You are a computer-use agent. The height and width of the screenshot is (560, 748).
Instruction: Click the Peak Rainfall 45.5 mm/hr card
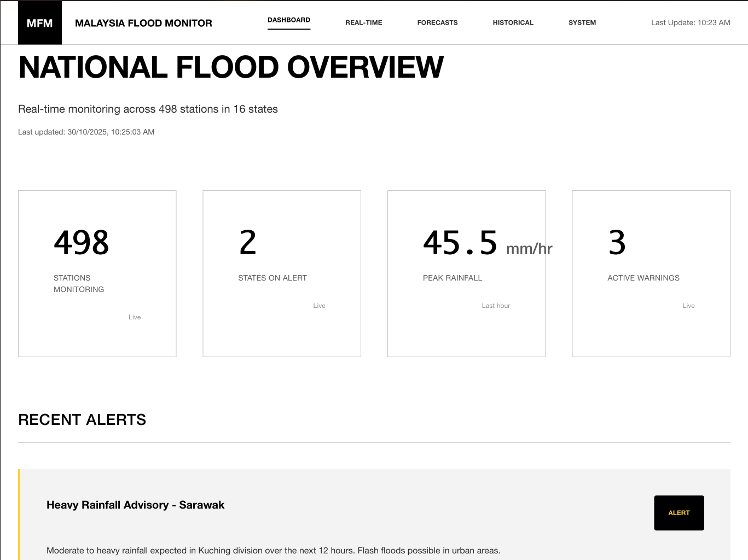[x=466, y=273]
